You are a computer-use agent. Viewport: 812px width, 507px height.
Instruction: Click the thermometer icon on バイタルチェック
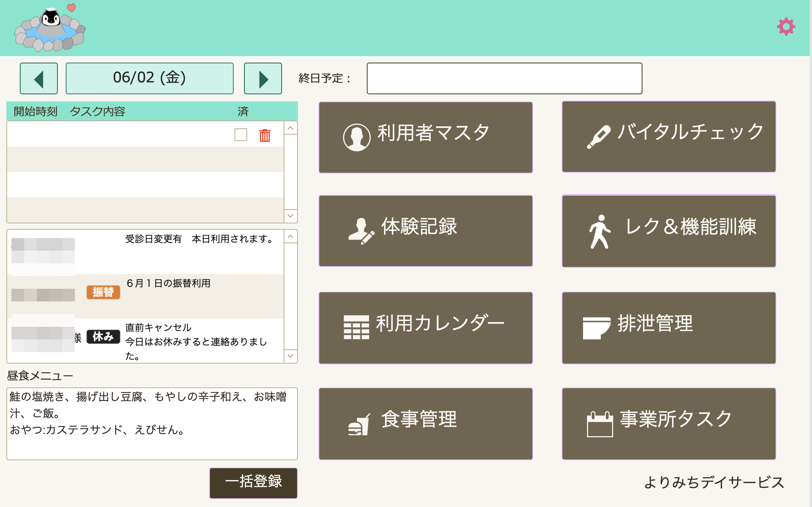[x=599, y=137]
